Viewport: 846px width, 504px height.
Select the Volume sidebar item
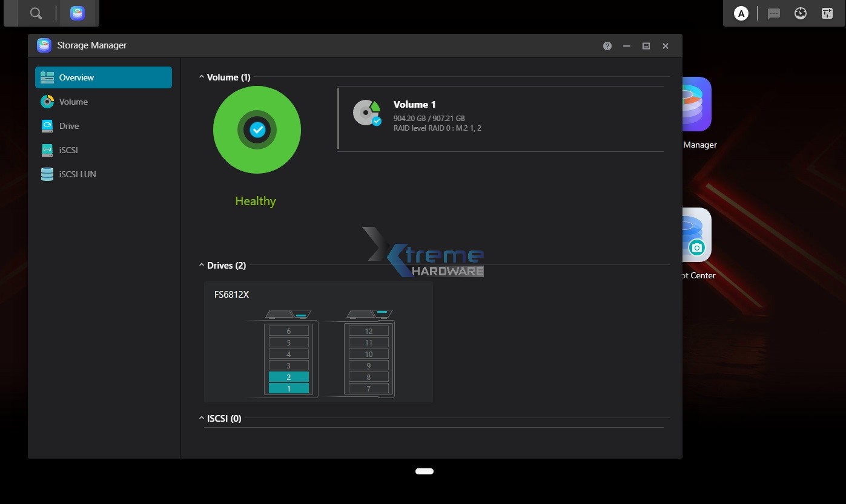73,102
